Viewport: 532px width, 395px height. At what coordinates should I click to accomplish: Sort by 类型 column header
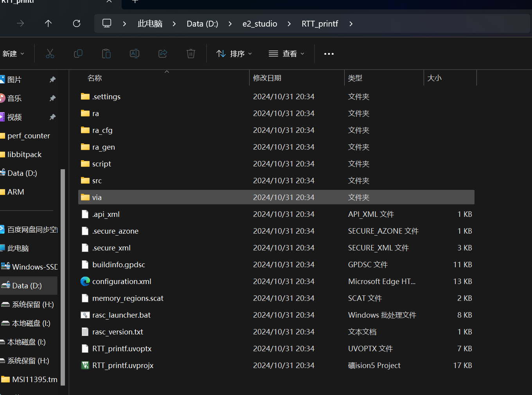click(355, 78)
